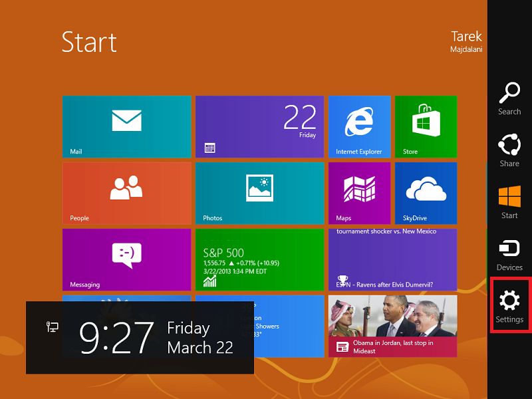Open the Messaging tile
The image size is (532, 399).
[x=126, y=259]
